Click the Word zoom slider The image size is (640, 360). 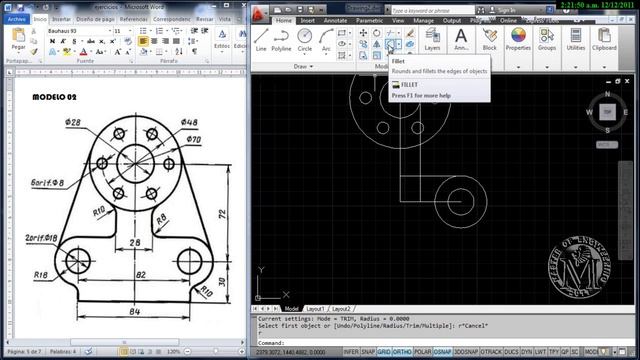[x=215, y=351]
